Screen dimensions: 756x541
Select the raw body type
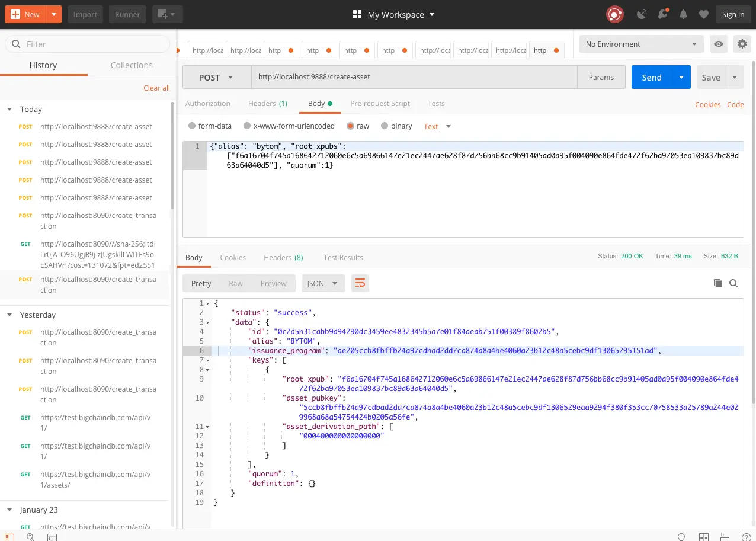click(x=351, y=126)
